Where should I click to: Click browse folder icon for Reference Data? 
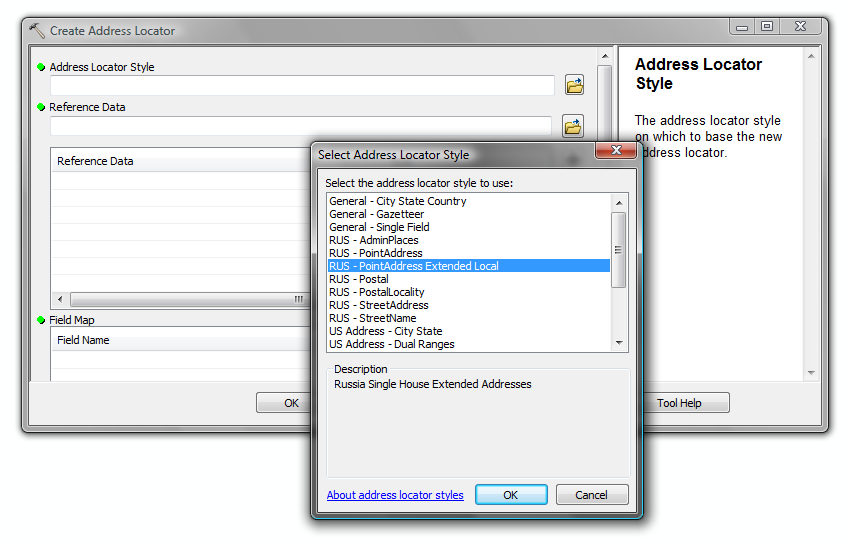(x=572, y=126)
